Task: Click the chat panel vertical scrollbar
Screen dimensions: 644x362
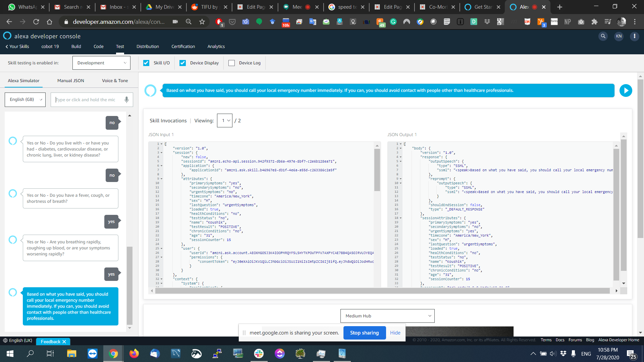Action: 129,285
